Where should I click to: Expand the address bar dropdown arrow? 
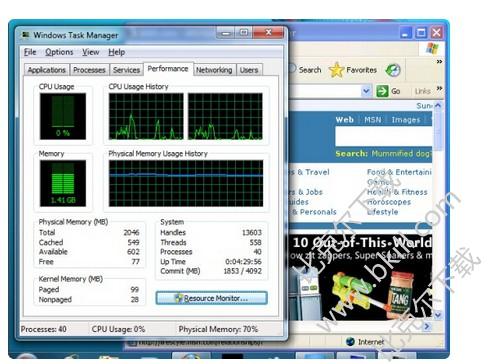[366, 91]
